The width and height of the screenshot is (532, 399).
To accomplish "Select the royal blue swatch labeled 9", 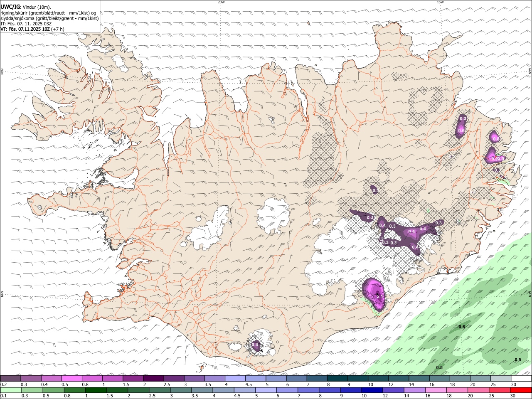I will point(350,390).
